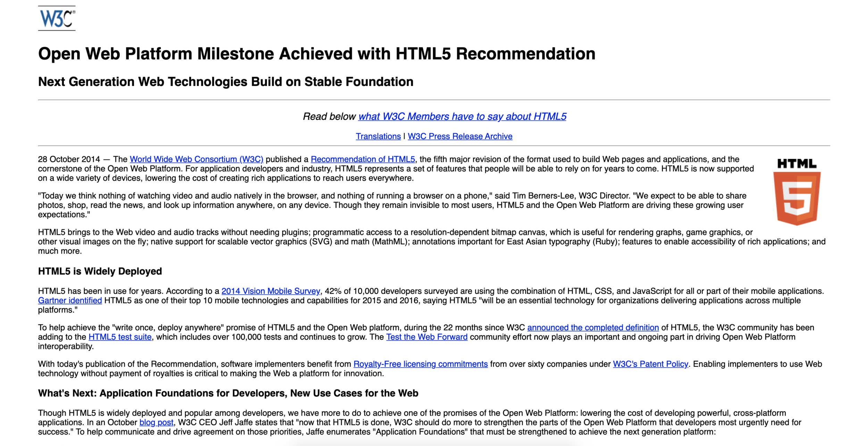Screen dimensions: 868x446
Task: Open the Recommendation of HTML5 link
Action: coord(363,159)
